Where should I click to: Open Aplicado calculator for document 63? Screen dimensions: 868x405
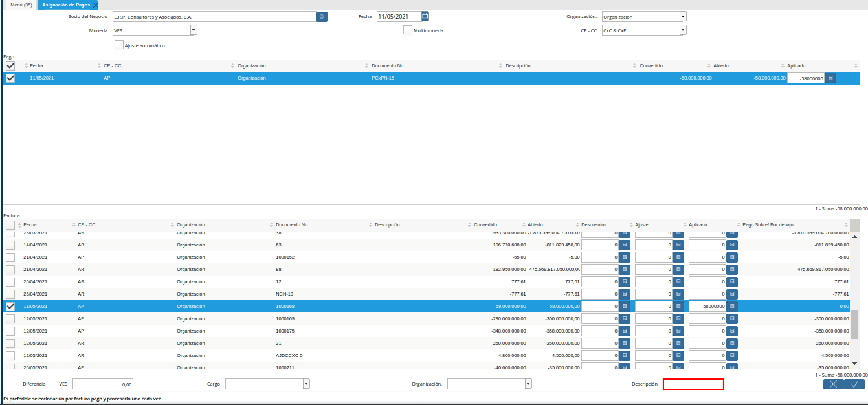[x=732, y=245]
